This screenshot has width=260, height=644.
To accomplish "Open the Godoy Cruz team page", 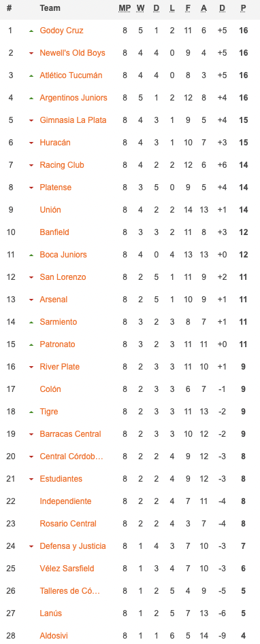I will coord(62,31).
